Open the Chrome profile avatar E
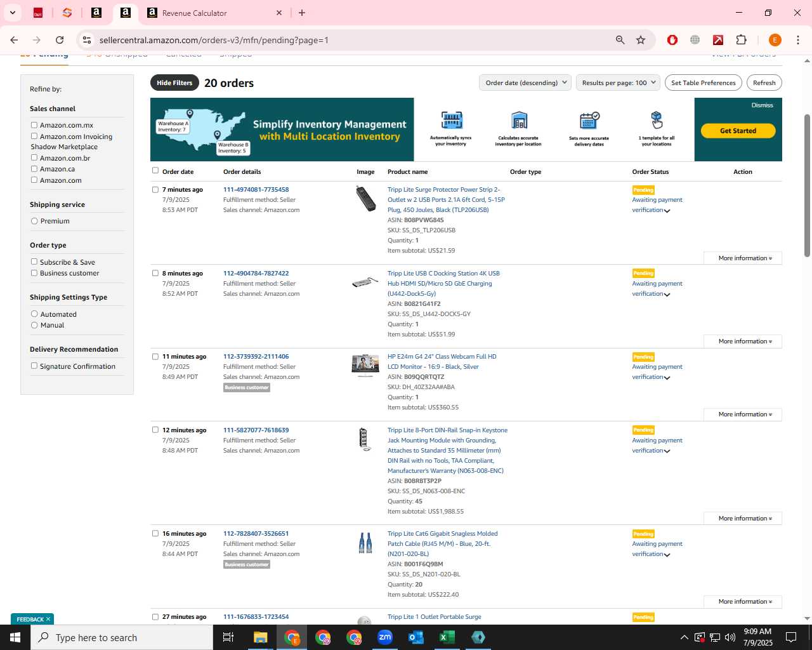Viewport: 812px width, 650px height. tap(775, 40)
